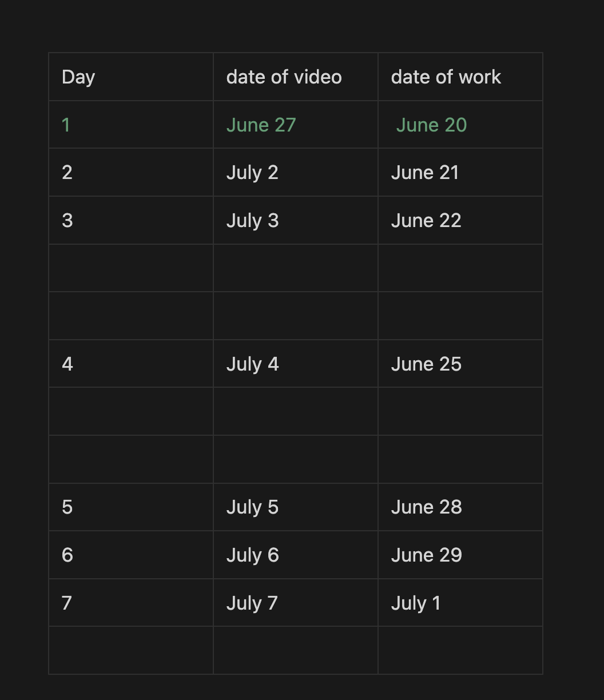This screenshot has width=604, height=700.
Task: Click the empty cell directly below "July 1"
Action: [460, 650]
